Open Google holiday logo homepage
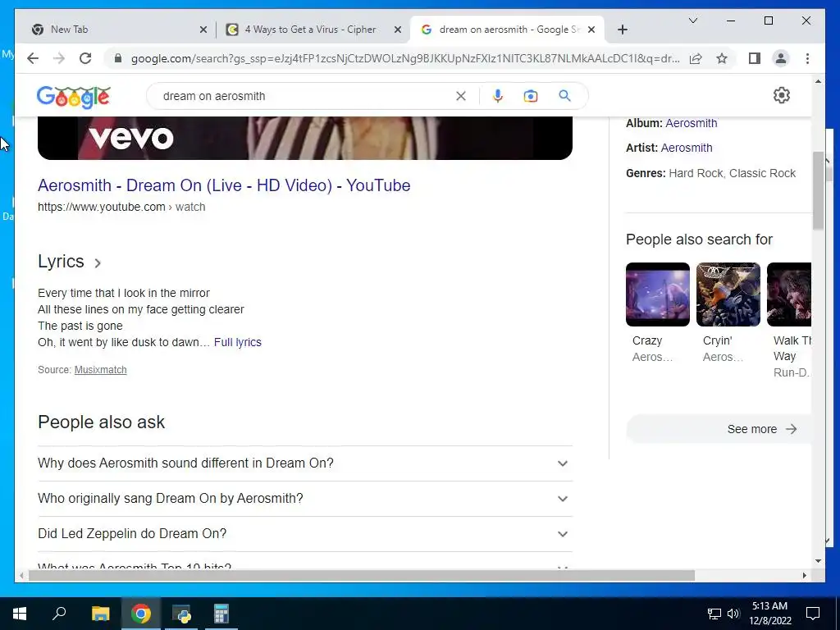This screenshot has height=630, width=840. tap(73, 97)
